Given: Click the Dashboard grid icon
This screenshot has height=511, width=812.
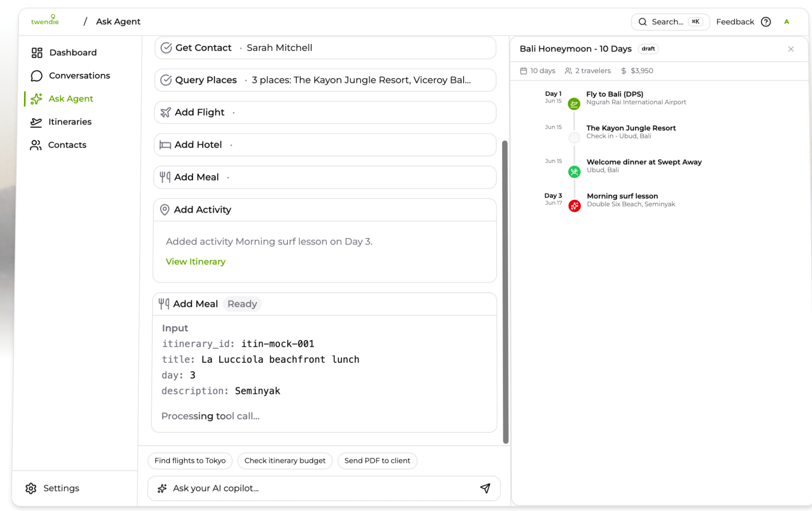Looking at the screenshot, I should [37, 52].
